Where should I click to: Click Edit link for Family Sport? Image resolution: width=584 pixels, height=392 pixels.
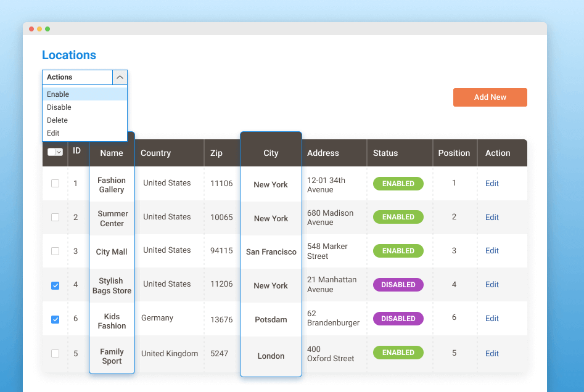click(491, 354)
